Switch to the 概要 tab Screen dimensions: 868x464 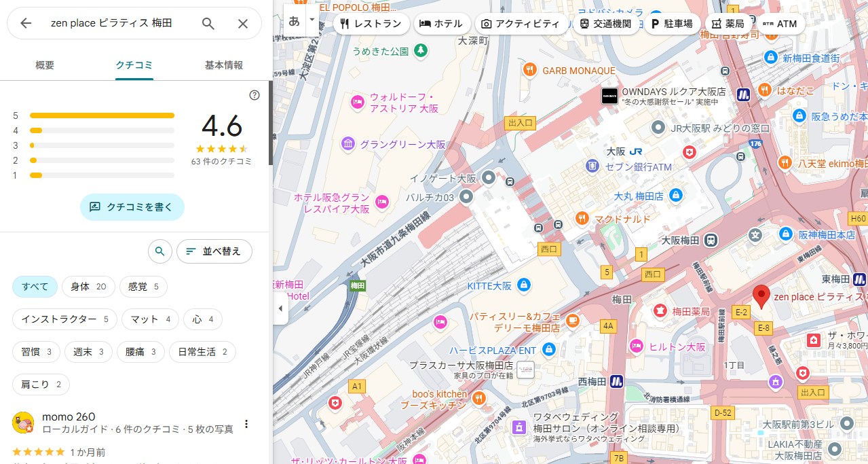(x=45, y=65)
